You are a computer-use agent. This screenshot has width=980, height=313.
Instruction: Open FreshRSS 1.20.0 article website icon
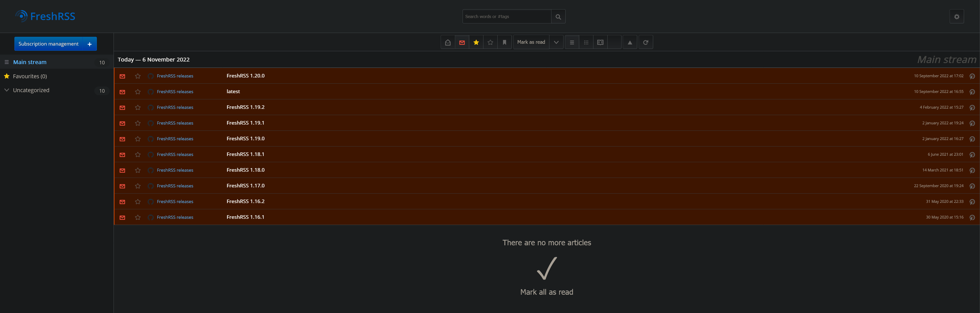[972, 76]
